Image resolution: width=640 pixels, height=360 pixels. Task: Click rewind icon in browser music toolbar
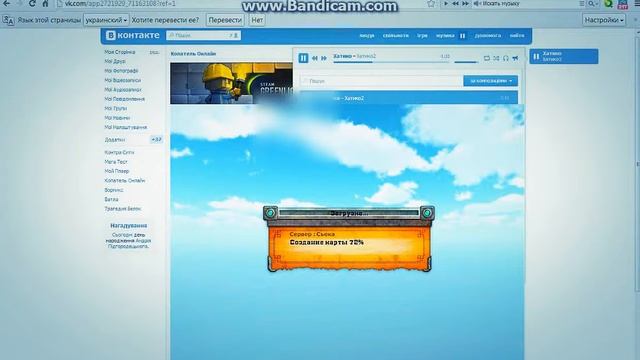click(455, 4)
